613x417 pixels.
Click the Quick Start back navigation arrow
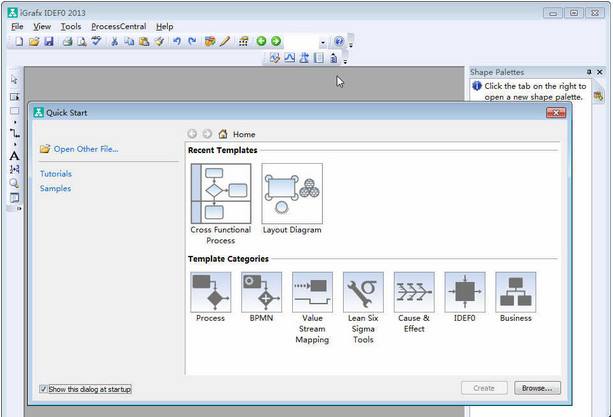(192, 134)
